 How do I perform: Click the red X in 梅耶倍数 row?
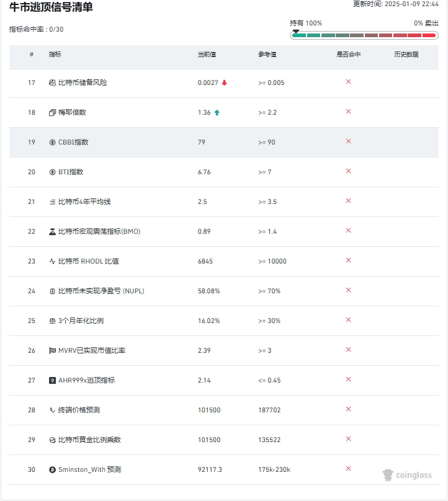pyautogui.click(x=349, y=112)
